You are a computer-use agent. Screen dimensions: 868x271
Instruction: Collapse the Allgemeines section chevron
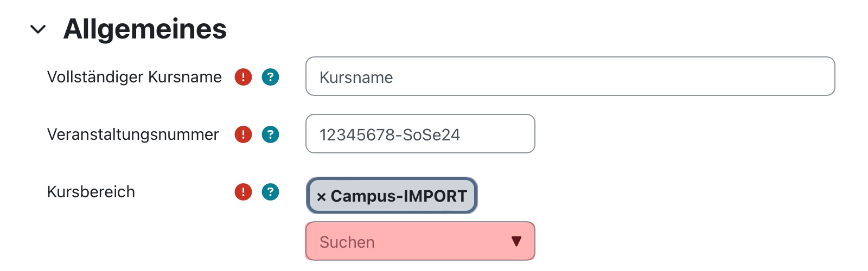[x=38, y=29]
